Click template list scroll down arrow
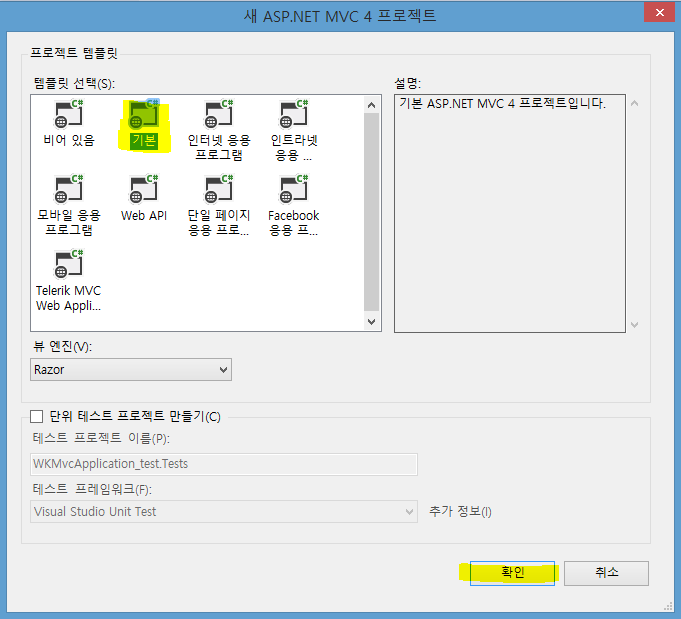The height and width of the screenshot is (619, 681). [x=371, y=321]
